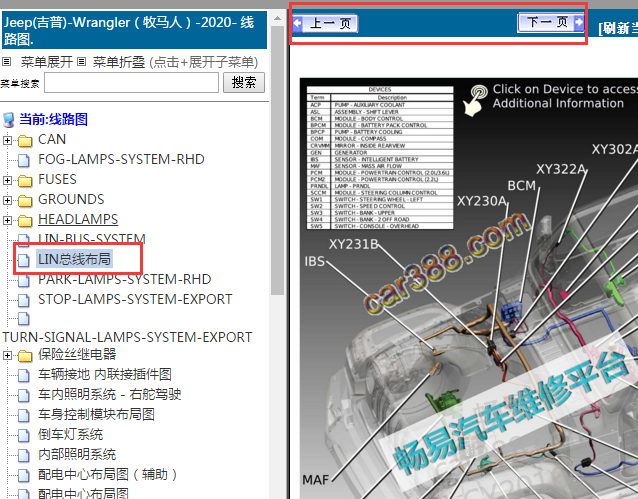Open 车辆接地 内联接插件图 entry

pos(105,374)
